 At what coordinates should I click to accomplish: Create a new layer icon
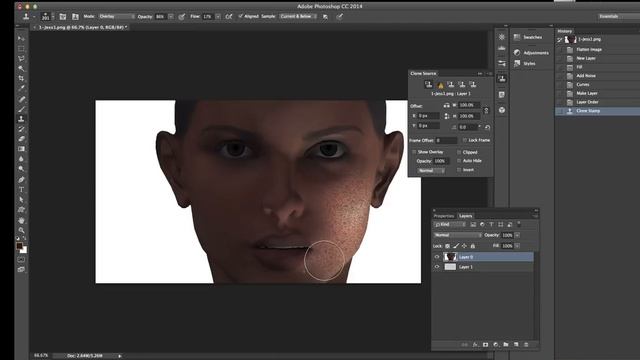pyautogui.click(x=516, y=345)
